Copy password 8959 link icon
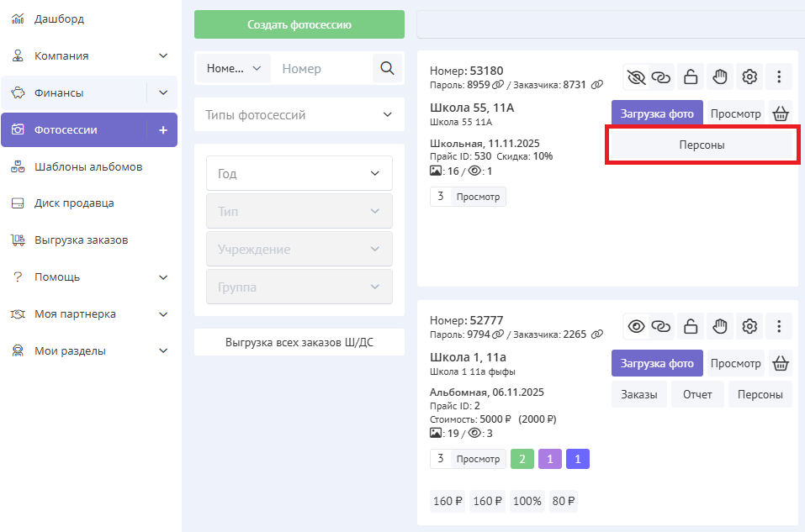Image resolution: width=805 pixels, height=532 pixels. click(x=498, y=85)
